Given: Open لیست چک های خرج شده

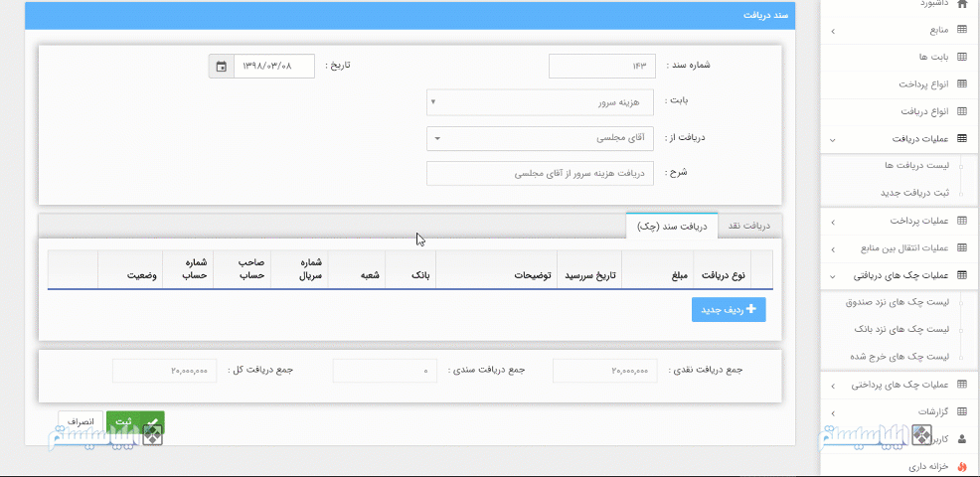Looking at the screenshot, I should 899,357.
